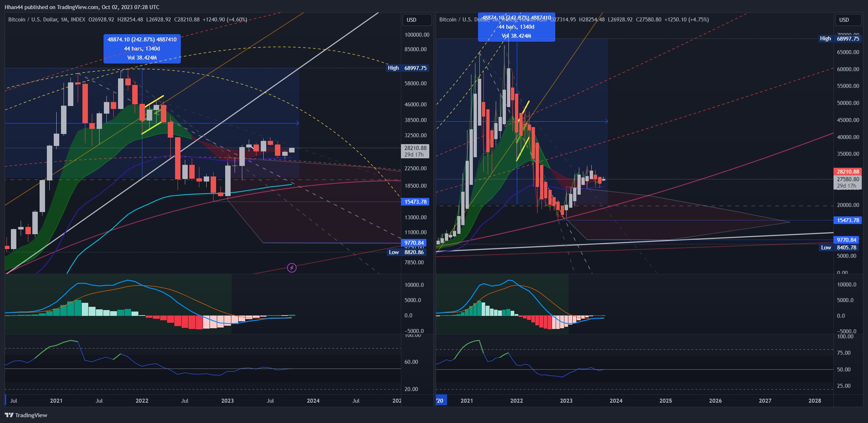
Task: Click the 46000.00 level on left price axis
Action: (x=415, y=105)
